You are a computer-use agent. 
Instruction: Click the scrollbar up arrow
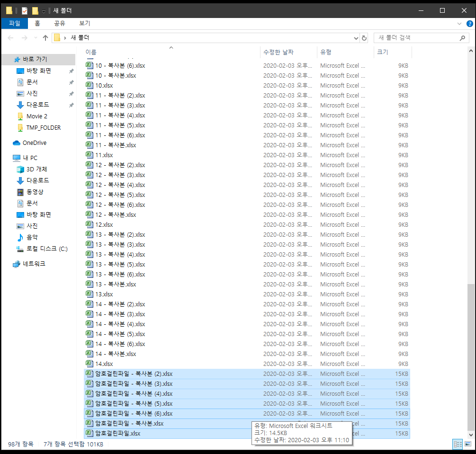[x=470, y=51]
